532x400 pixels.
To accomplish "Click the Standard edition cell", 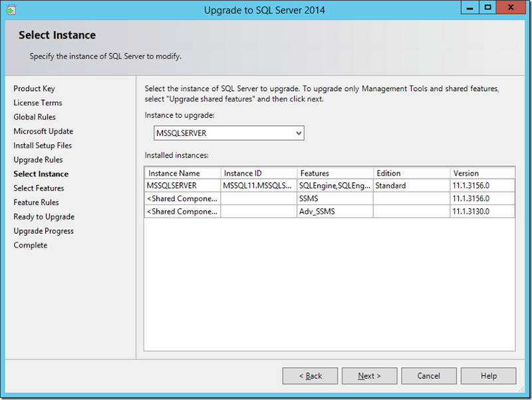I will [412, 186].
